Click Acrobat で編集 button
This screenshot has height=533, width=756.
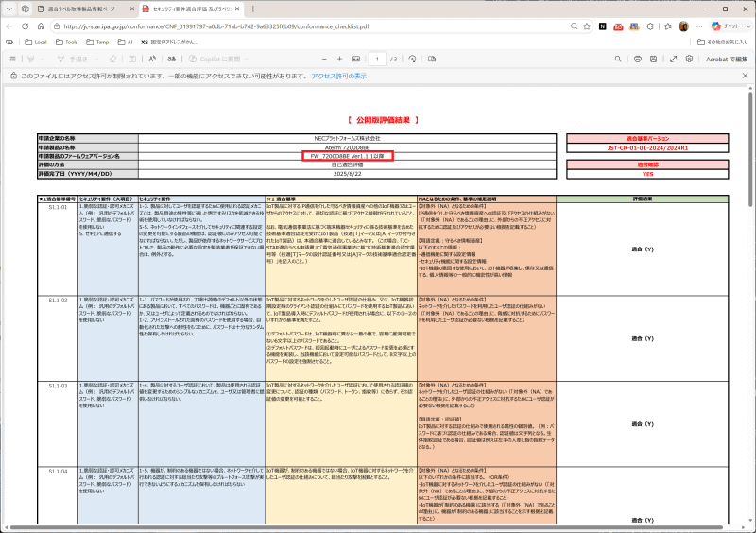tap(727, 59)
